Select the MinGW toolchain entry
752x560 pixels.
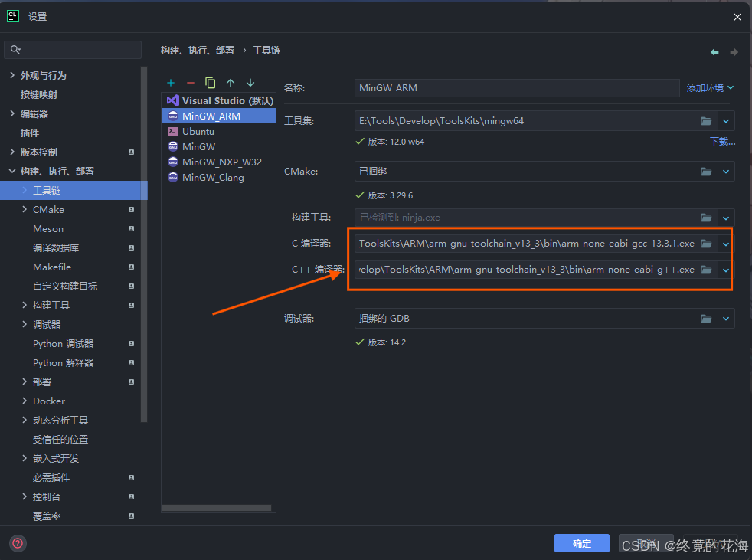point(219,147)
